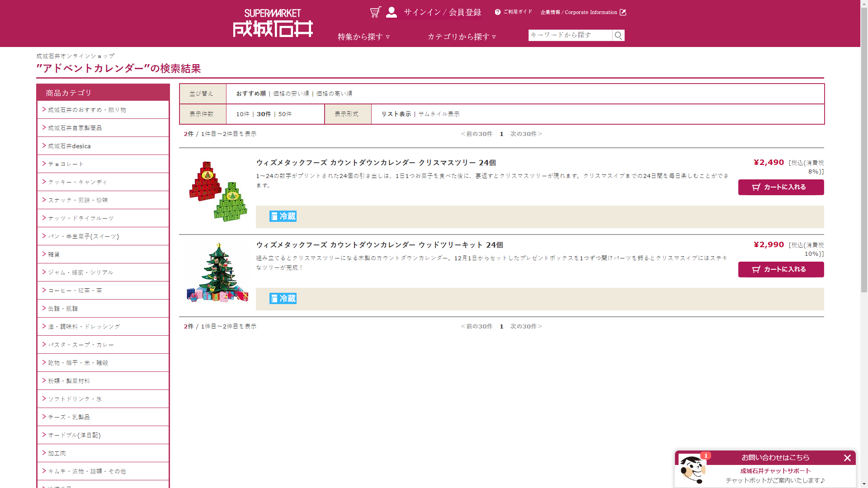Expand the カテゴリから探す dropdown menu
This screenshot has width=868, height=488.
[462, 37]
